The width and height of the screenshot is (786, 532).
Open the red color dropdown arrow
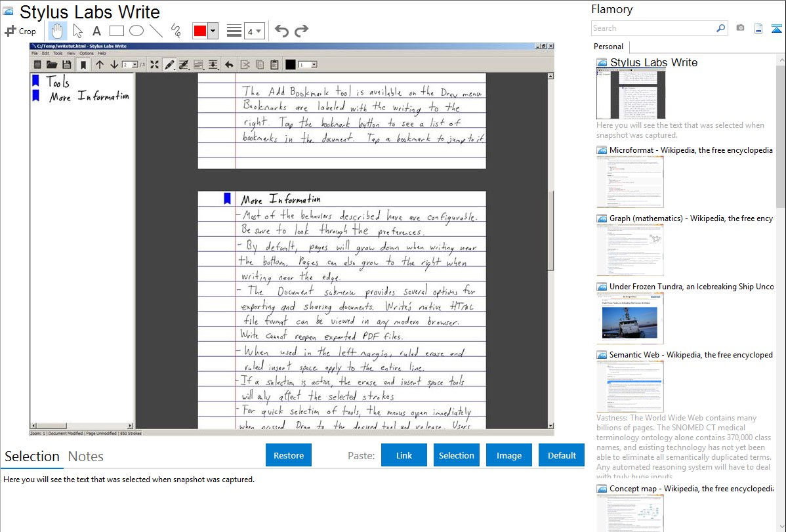point(213,31)
